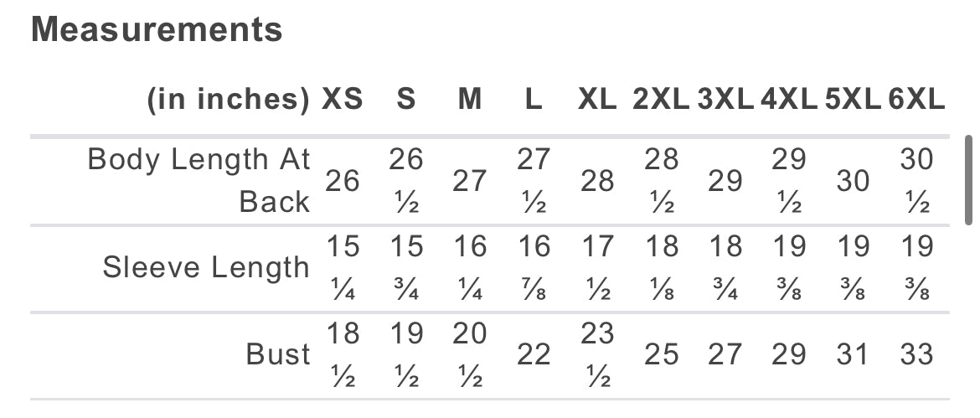Select the XS size column header

click(x=343, y=100)
